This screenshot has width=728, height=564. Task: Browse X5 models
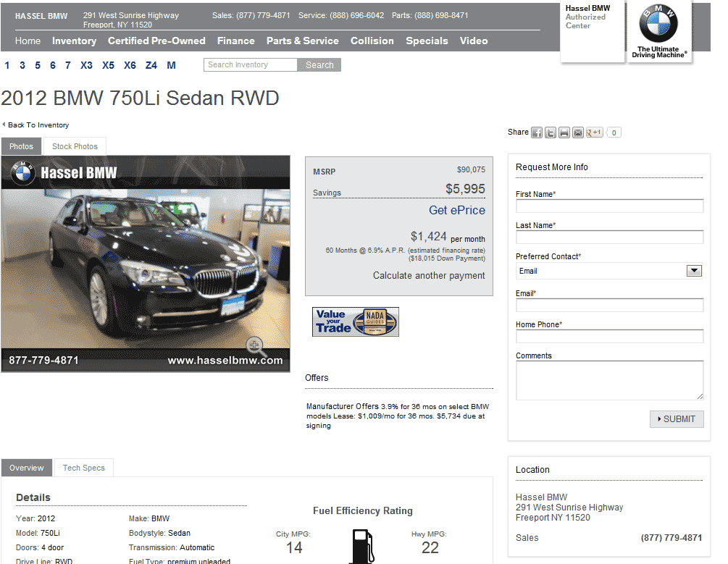(108, 65)
